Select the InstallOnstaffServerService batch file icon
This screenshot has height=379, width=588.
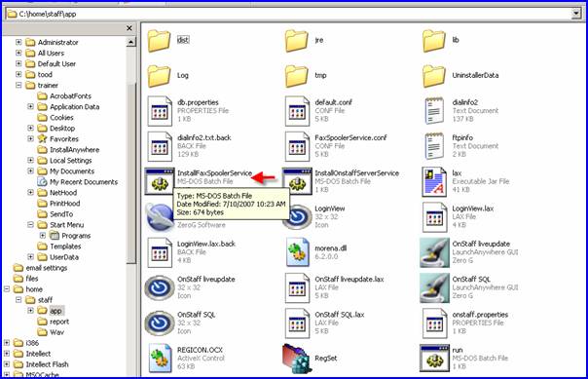297,181
